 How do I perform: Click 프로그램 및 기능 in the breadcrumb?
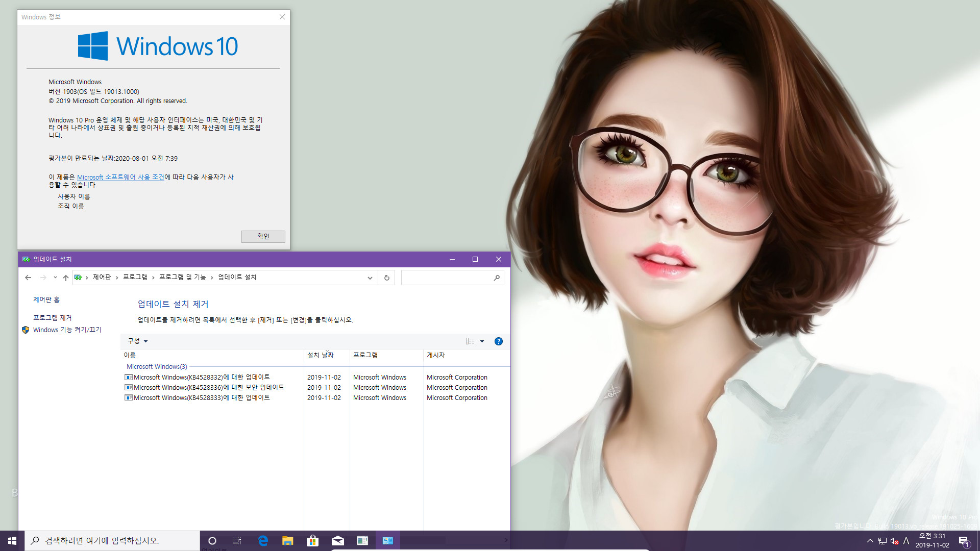182,277
